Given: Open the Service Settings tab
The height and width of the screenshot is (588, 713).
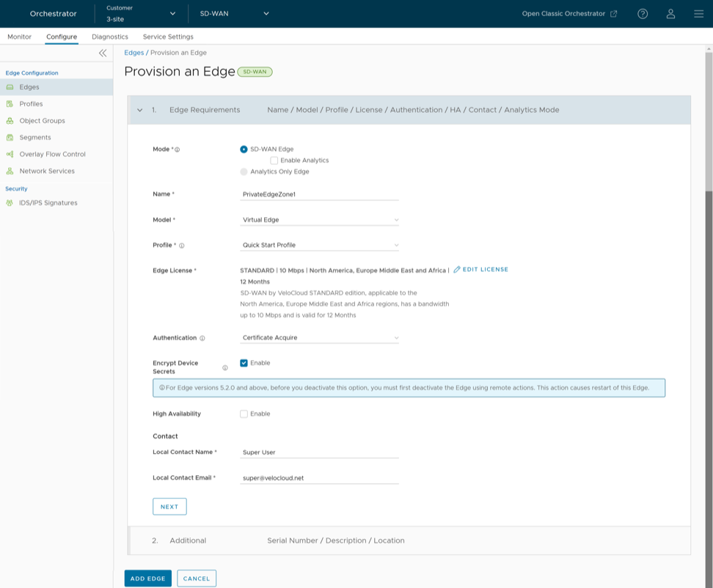Looking at the screenshot, I should click(168, 37).
